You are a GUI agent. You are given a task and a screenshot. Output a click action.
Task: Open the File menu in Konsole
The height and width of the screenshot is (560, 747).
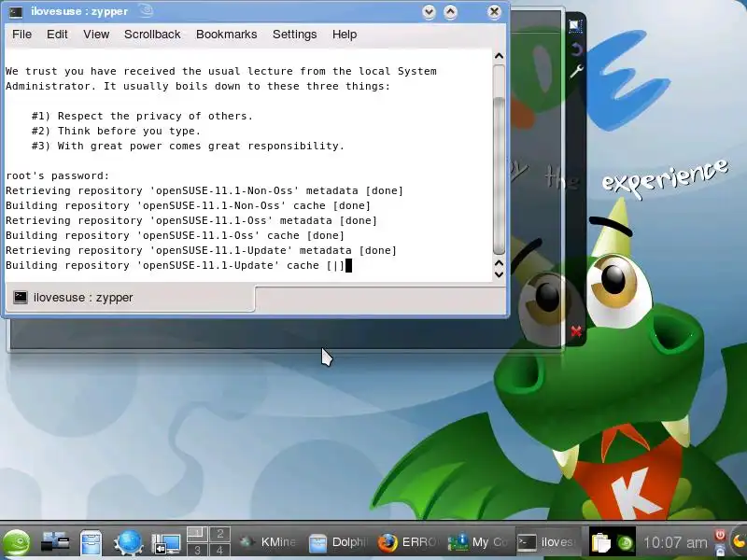tap(21, 35)
